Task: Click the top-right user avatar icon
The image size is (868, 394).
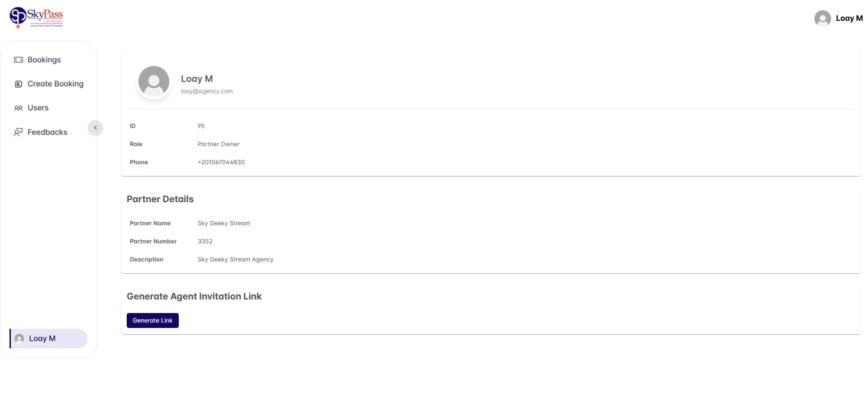Action: tap(822, 19)
